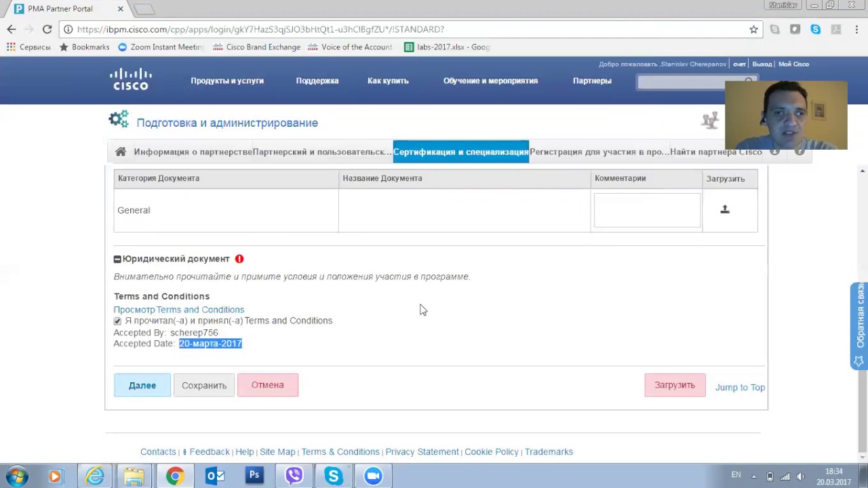Open Photoshop from taskbar
The height and width of the screenshot is (488, 868).
[x=254, y=476]
